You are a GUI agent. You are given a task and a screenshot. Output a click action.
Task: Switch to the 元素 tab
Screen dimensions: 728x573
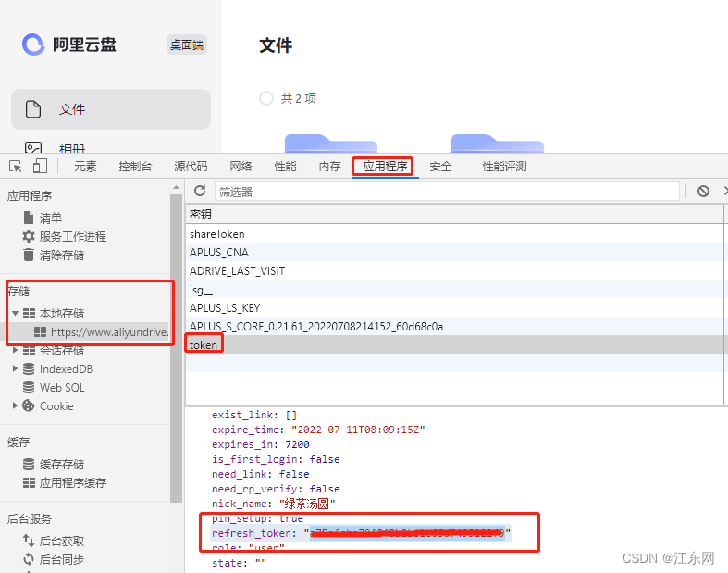(x=85, y=167)
